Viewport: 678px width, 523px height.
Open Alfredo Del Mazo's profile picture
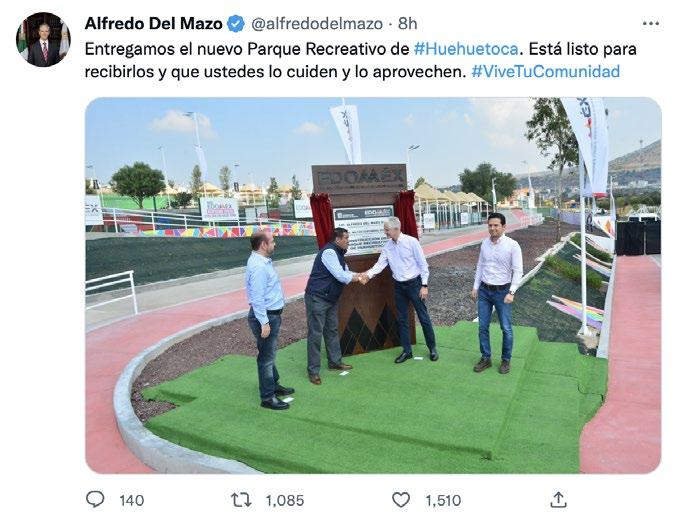(43, 40)
